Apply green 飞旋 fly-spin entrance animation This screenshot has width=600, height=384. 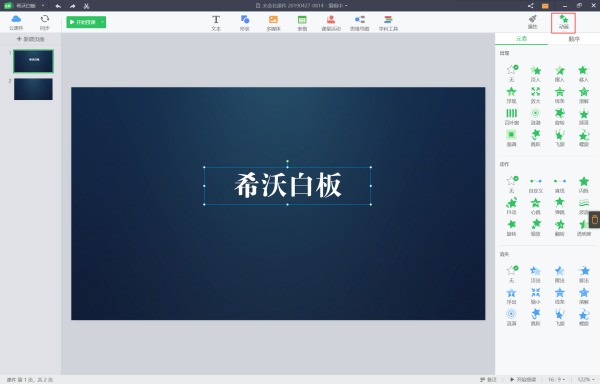[x=559, y=138]
